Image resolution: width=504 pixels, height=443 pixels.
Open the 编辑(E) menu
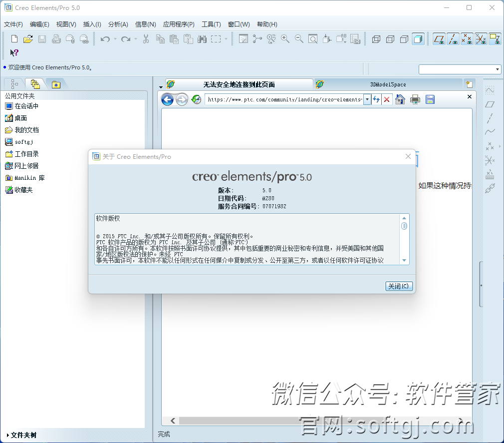[x=39, y=24]
